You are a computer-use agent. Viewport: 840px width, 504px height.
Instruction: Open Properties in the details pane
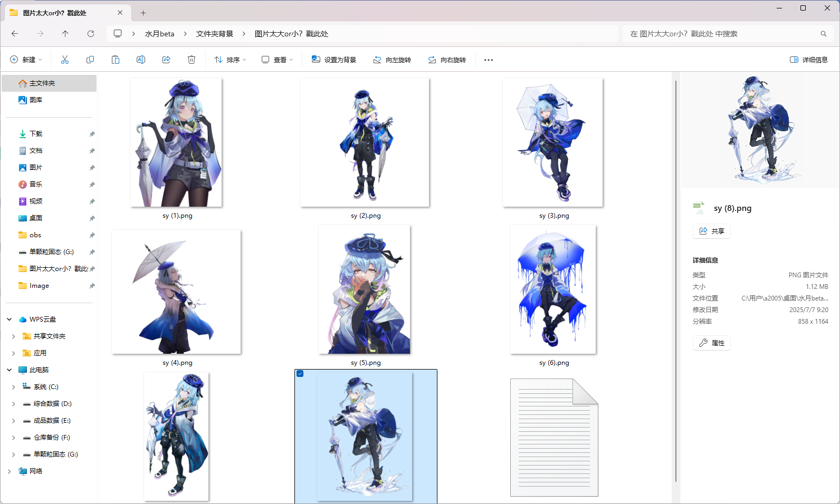pos(711,343)
